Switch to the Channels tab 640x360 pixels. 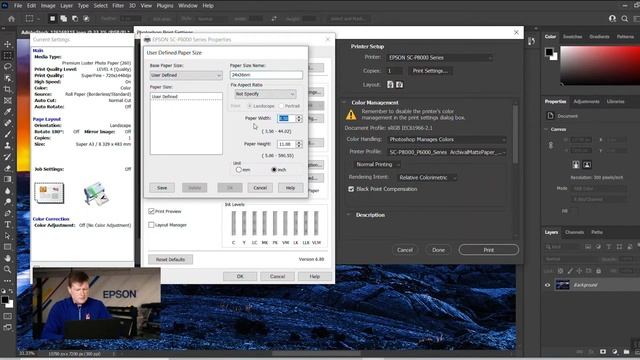click(x=574, y=232)
